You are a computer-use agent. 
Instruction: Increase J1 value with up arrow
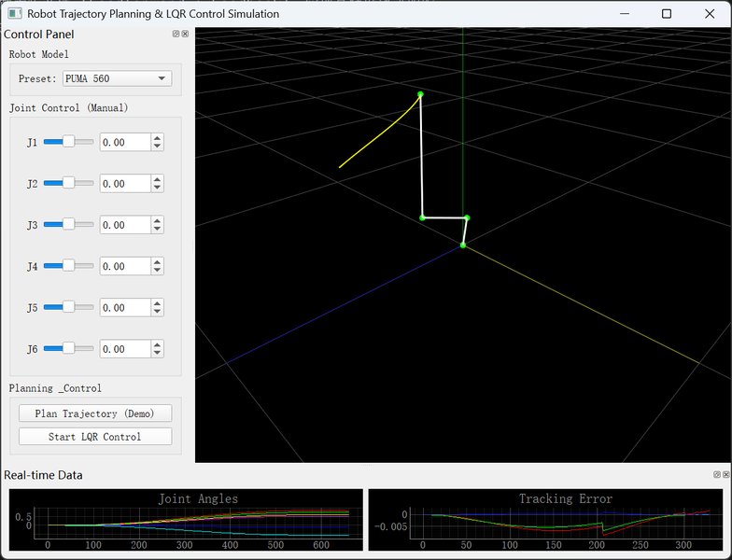click(157, 138)
